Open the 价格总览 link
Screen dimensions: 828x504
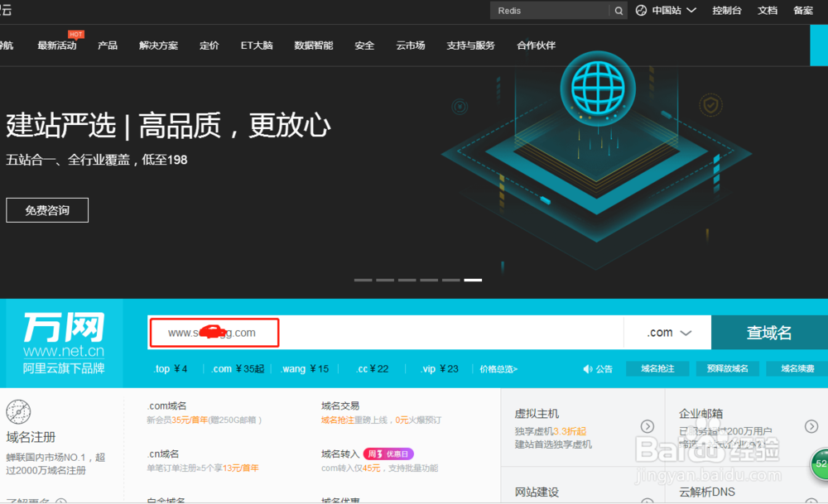[x=497, y=368]
